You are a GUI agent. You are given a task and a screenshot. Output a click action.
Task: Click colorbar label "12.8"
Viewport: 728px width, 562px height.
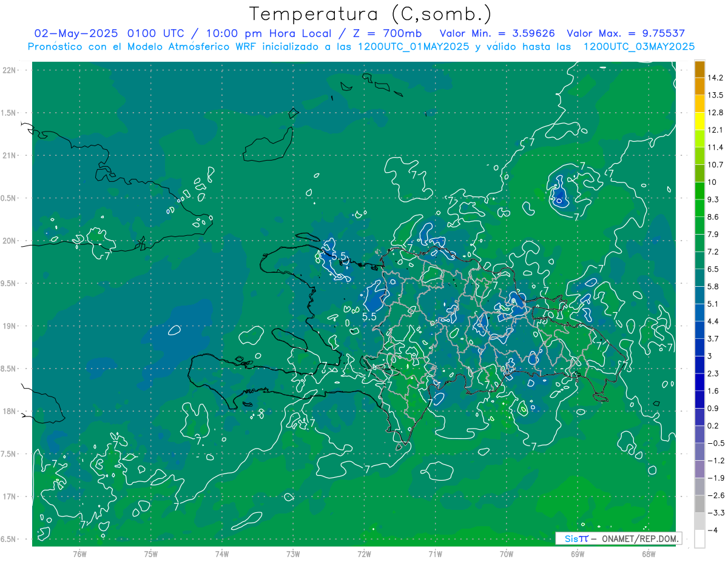point(715,113)
